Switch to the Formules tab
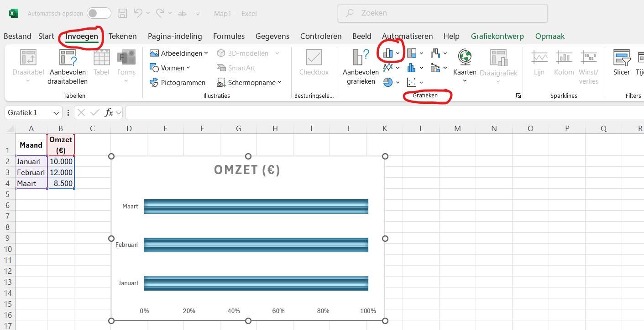Screen dimensions: 644x330 [x=229, y=36]
